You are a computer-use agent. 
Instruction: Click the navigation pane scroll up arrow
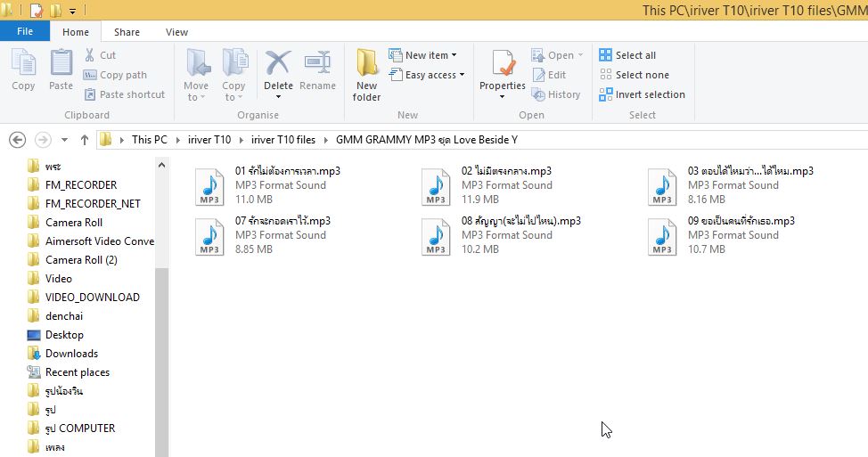pyautogui.click(x=161, y=165)
